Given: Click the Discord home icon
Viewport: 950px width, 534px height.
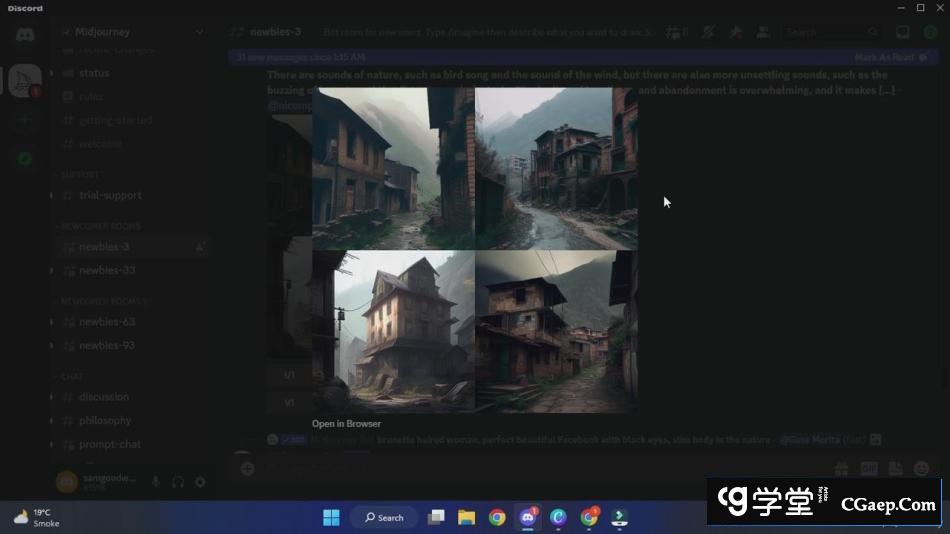Looking at the screenshot, I should click(25, 35).
